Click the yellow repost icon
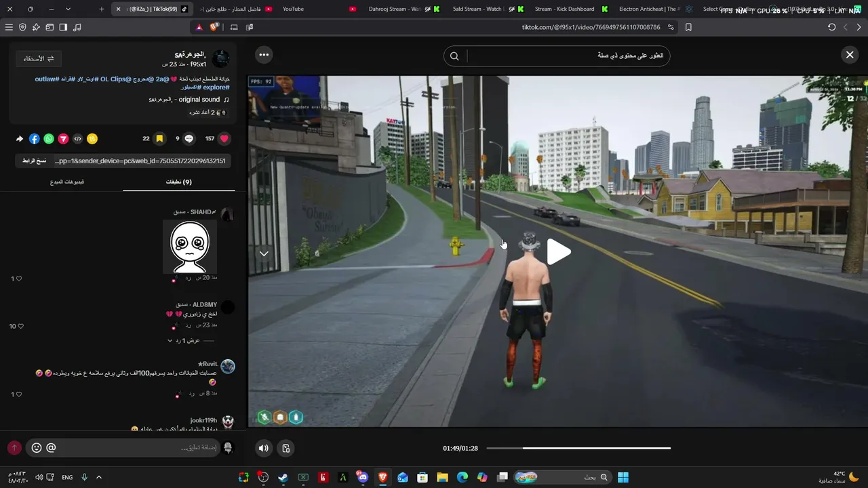 pos(92,139)
